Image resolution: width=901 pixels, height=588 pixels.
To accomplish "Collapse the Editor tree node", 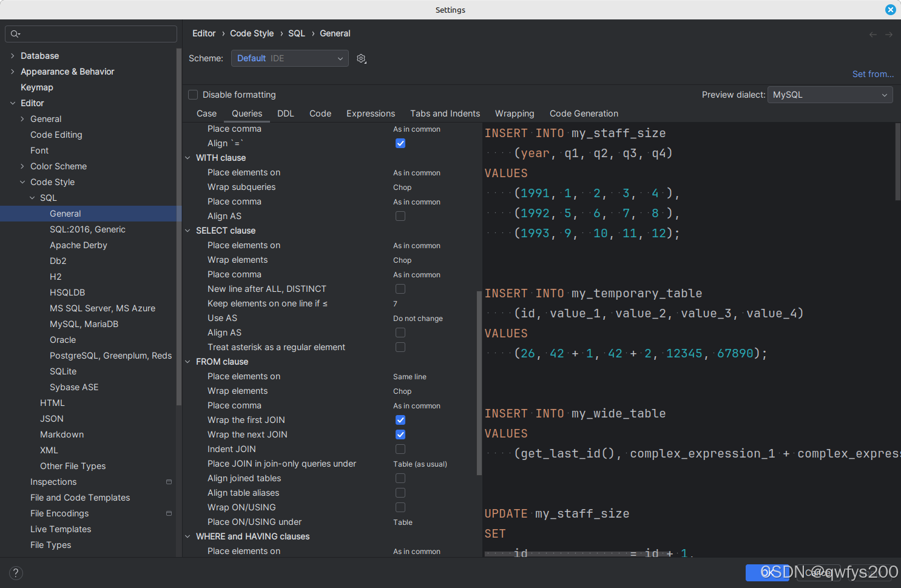I will 13,103.
